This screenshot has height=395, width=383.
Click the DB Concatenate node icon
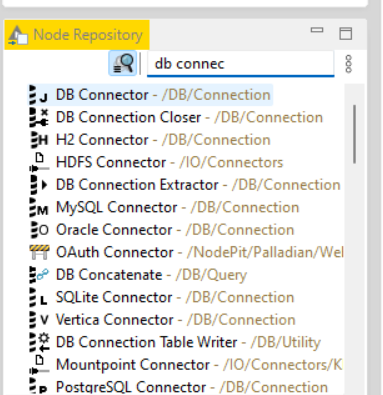pos(39,275)
